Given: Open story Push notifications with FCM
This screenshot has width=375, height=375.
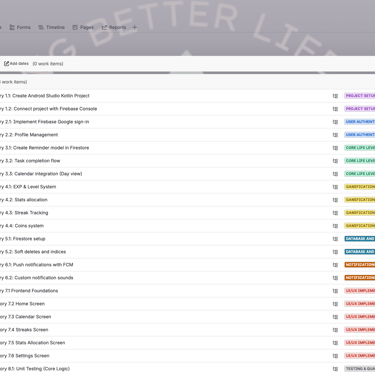Looking at the screenshot, I should coord(37,265).
